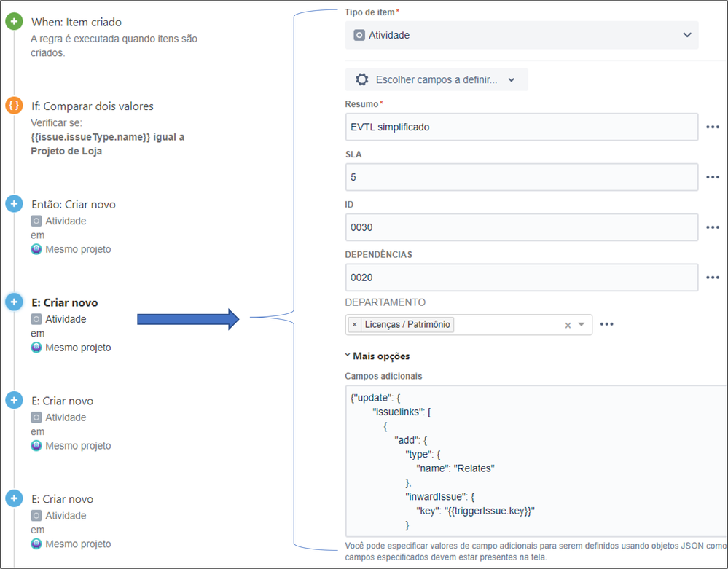
Task: Click the blue plus icon on Então: Criar novo
Action: point(14,204)
